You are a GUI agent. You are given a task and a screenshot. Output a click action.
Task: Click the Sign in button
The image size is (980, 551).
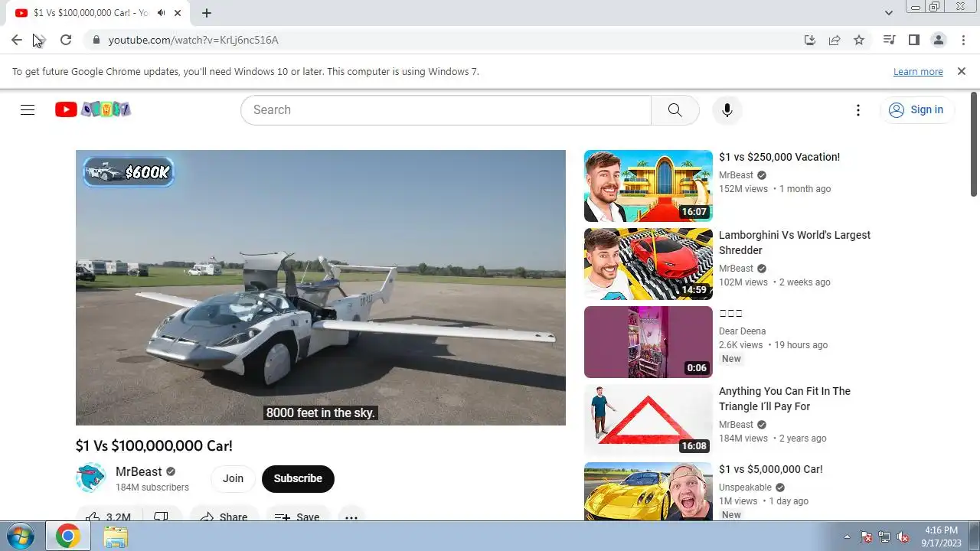(916, 109)
